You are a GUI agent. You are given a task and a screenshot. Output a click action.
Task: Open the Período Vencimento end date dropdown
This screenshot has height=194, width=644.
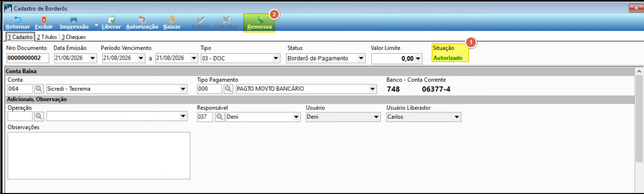[x=194, y=58]
